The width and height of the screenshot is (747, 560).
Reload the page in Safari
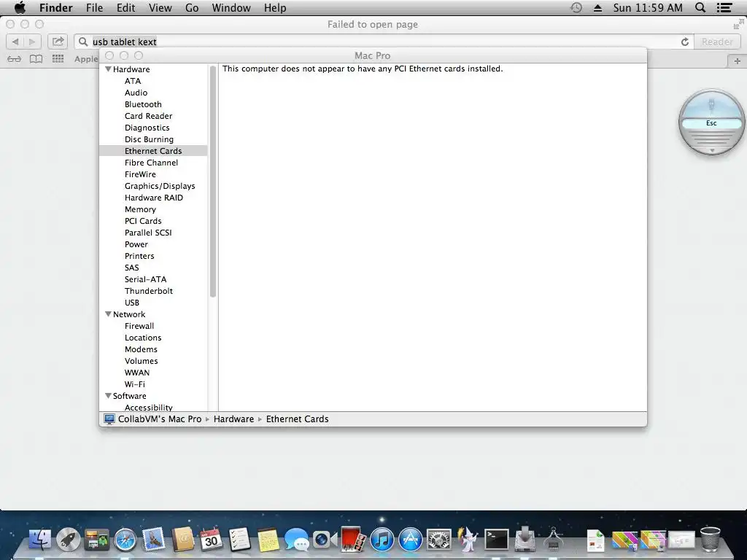[x=684, y=42]
